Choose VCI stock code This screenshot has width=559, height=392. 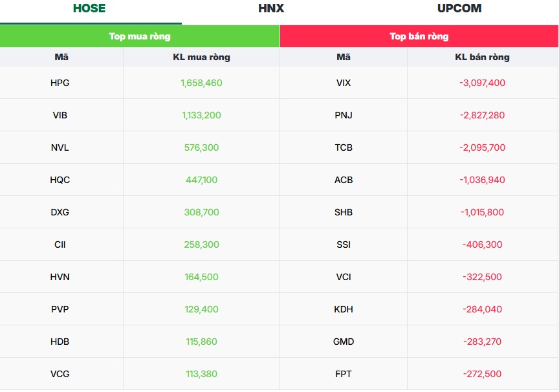tap(344, 277)
